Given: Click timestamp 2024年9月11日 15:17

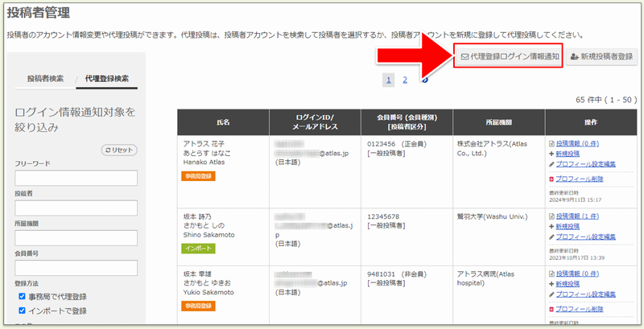Looking at the screenshot, I should (576, 199).
